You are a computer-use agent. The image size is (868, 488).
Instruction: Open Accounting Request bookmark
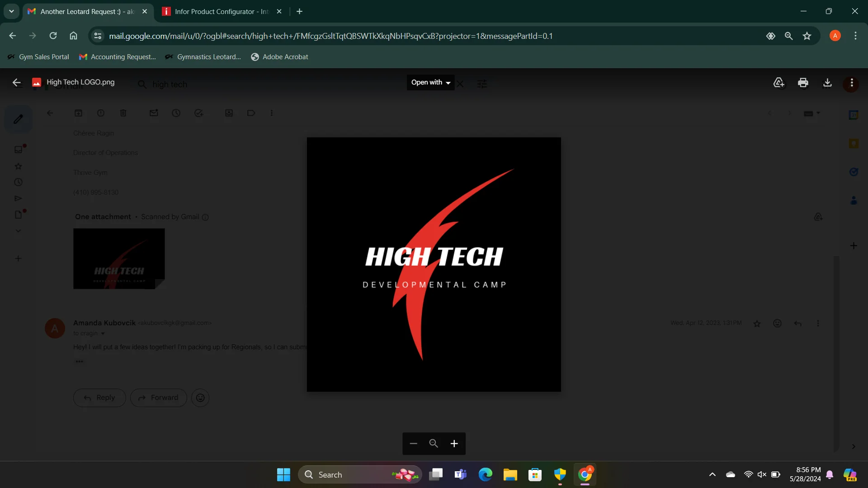[x=118, y=57]
